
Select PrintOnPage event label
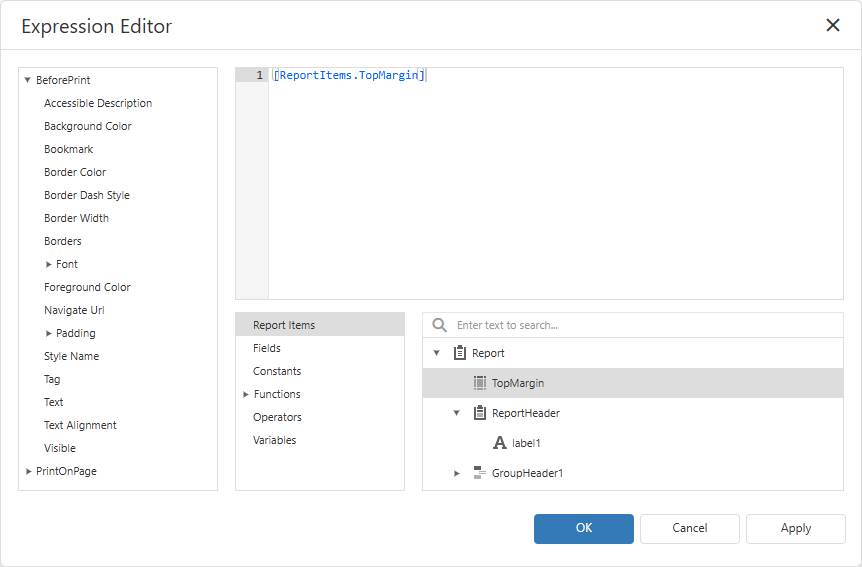66,471
